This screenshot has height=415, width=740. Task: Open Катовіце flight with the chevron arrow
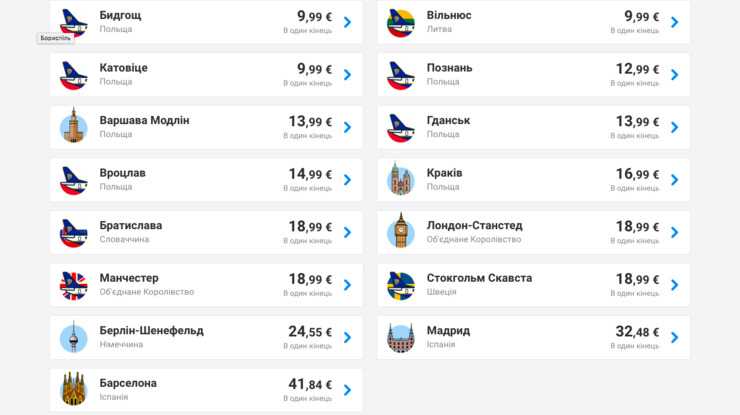pyautogui.click(x=347, y=75)
